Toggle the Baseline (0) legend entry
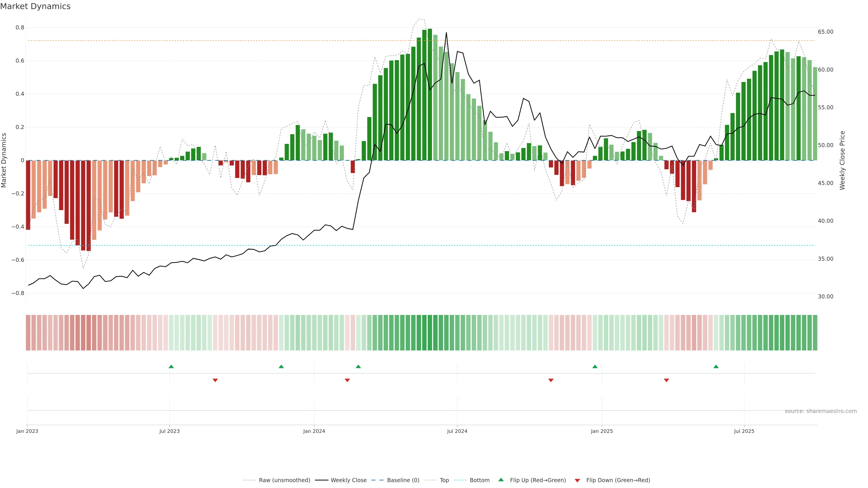868x488 pixels. point(403,480)
